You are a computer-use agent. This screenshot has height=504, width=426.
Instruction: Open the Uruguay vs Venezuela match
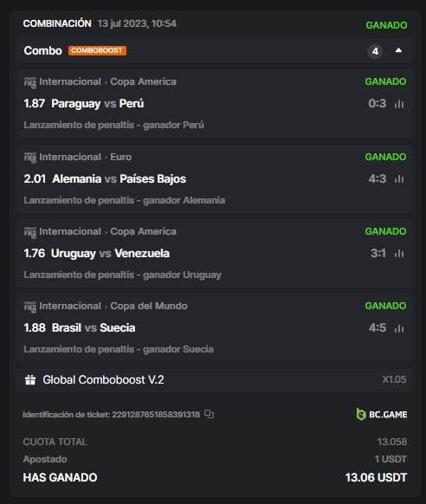[110, 253]
